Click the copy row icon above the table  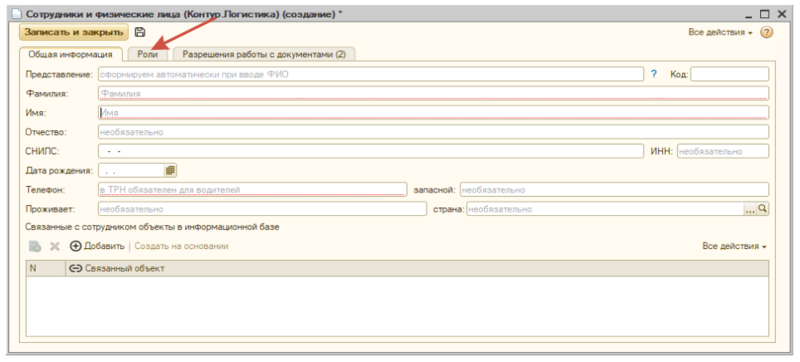click(x=35, y=246)
